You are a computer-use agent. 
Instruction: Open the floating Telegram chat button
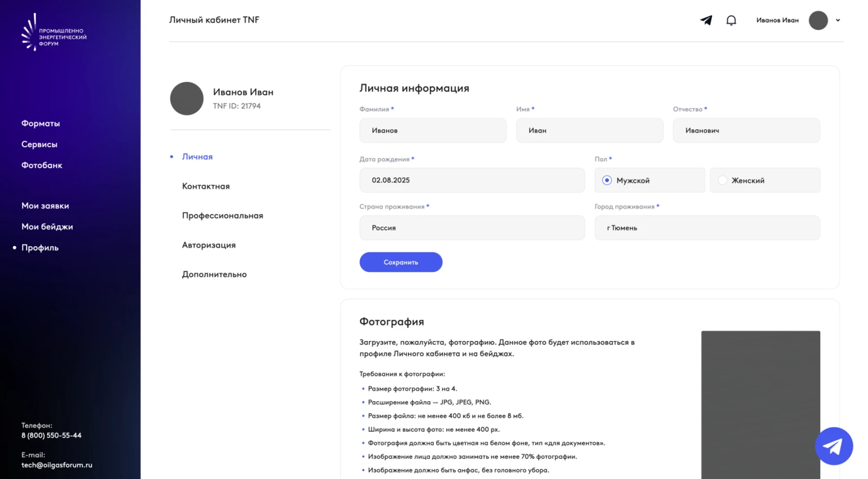point(834,446)
